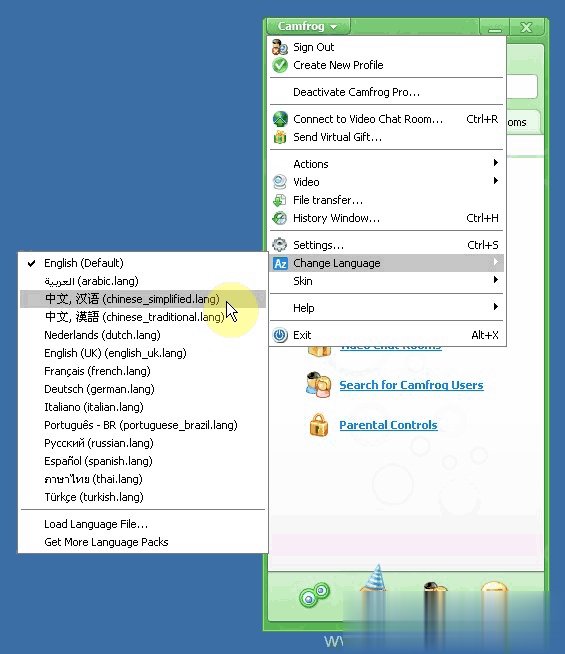
Task: Click the Settings gear icon
Action: (x=280, y=245)
